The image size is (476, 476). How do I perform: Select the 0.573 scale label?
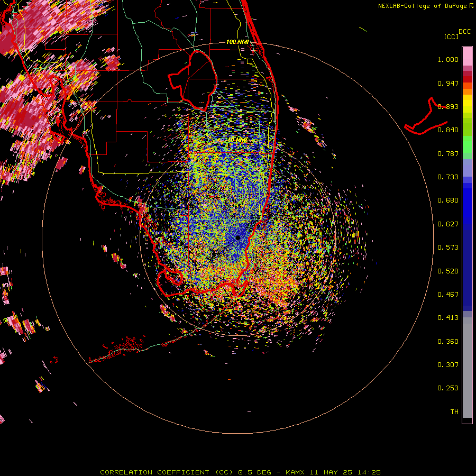coord(448,248)
